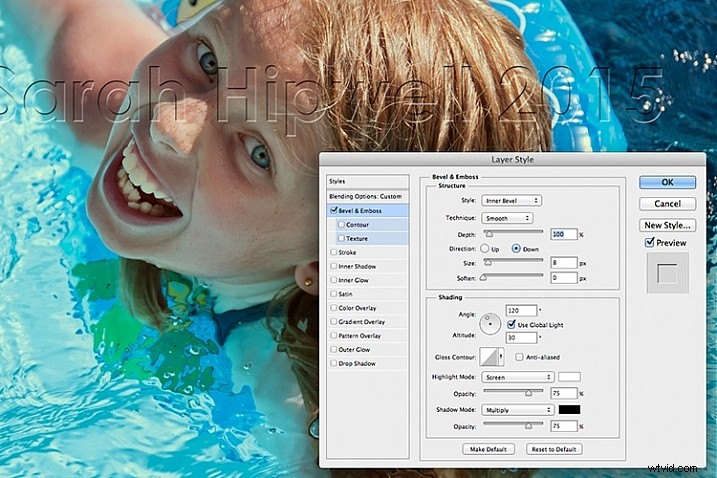
Task: Enable the Stroke checkbox
Action: (x=333, y=252)
